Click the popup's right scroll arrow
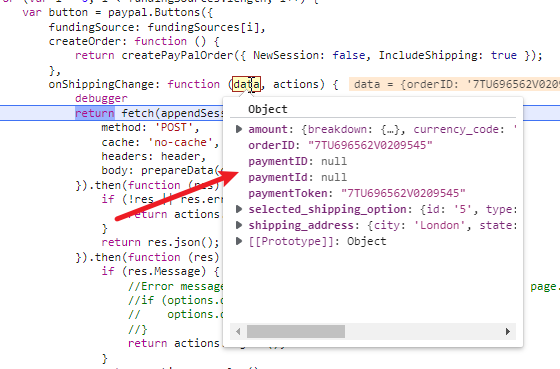This screenshot has width=560, height=369. [x=508, y=331]
